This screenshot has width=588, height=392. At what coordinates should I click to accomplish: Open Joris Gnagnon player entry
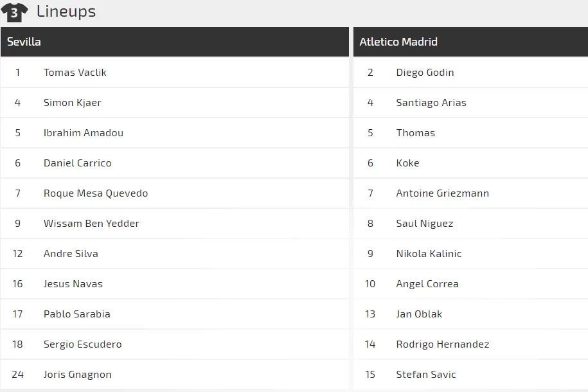click(x=78, y=375)
